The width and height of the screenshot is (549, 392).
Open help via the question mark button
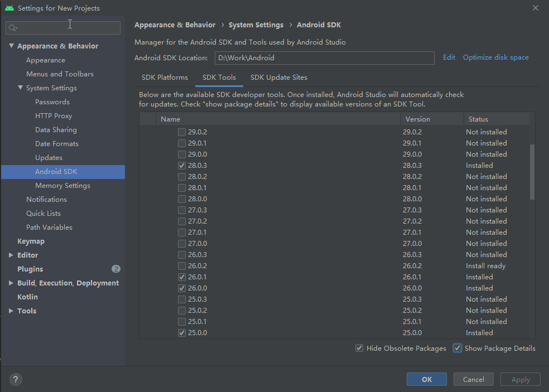click(x=16, y=379)
